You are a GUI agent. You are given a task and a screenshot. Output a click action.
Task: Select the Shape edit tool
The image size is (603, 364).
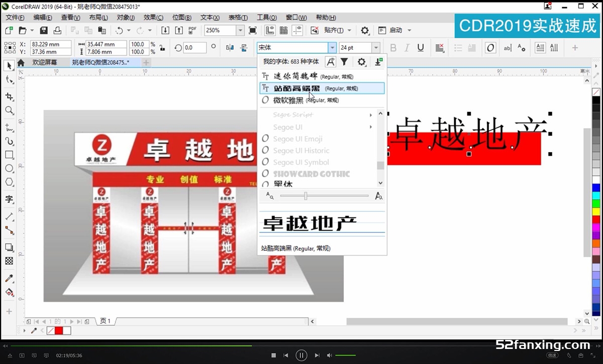click(9, 79)
